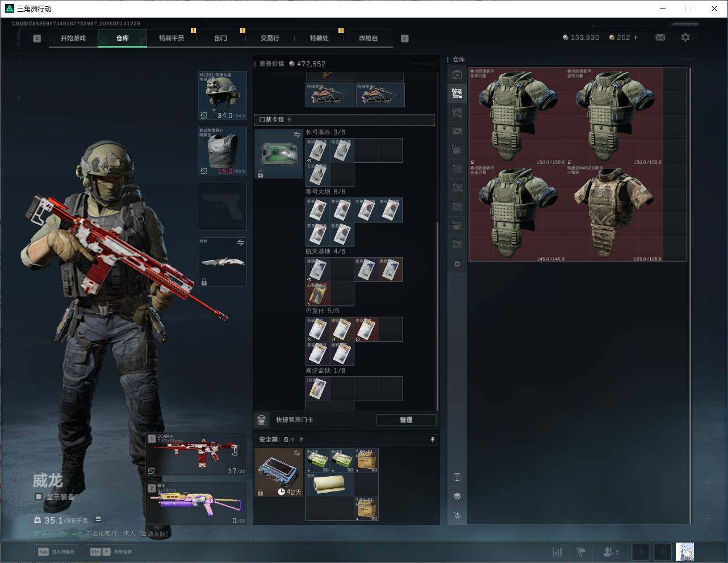Select the armor with 125.0/125.0 durability

click(614, 213)
